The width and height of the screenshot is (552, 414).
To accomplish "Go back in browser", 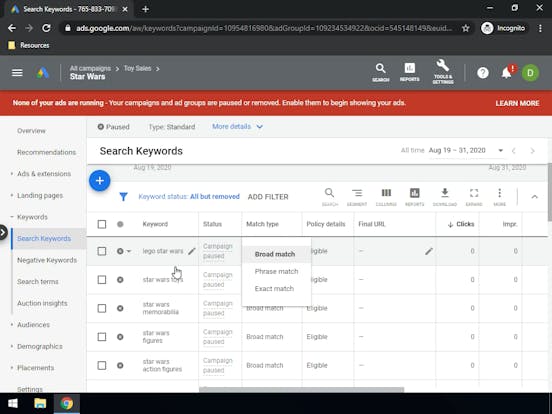I will 12,28.
